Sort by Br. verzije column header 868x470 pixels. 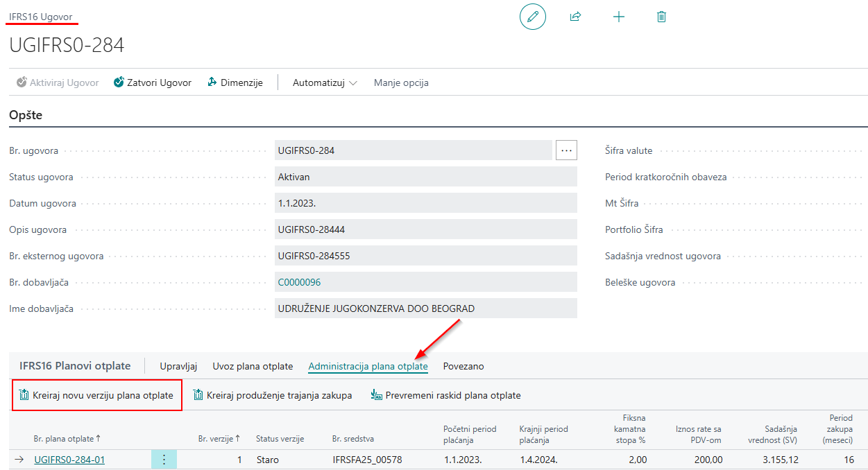point(219,439)
